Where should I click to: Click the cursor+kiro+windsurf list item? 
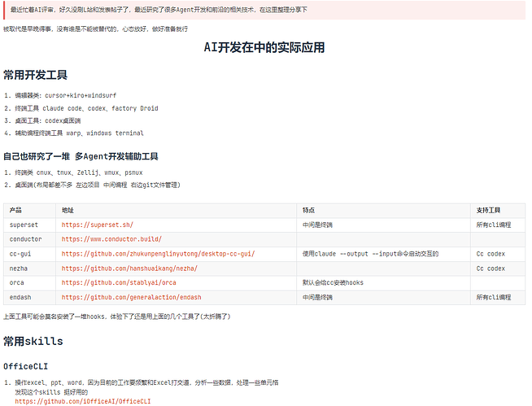coord(65,95)
